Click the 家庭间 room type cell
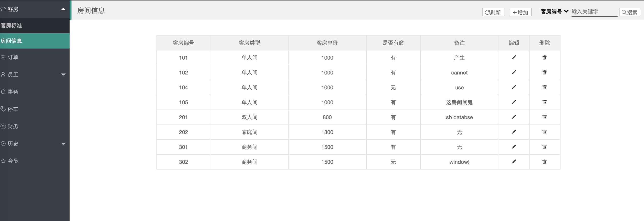Viewport: 644px width, 221px height. [x=250, y=132]
